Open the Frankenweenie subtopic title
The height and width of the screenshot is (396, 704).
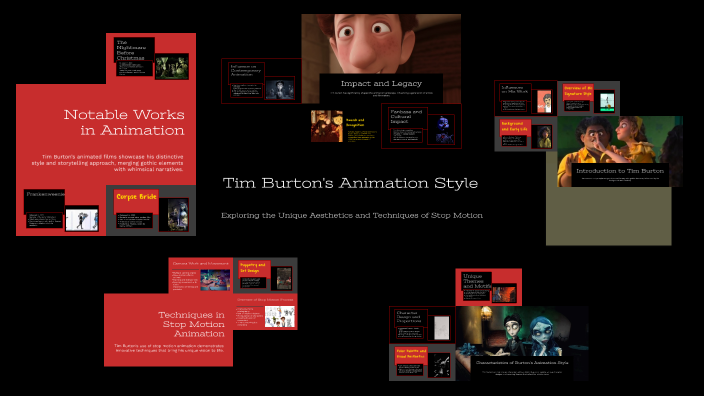click(x=45, y=194)
